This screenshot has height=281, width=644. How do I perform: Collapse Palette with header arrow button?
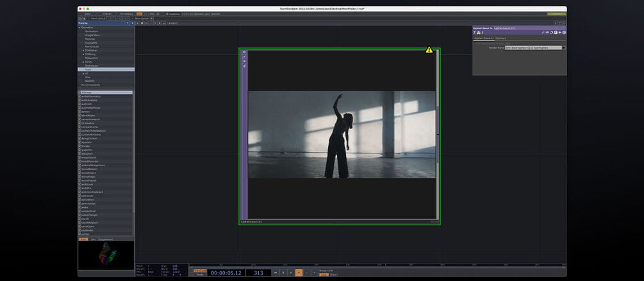point(132,23)
